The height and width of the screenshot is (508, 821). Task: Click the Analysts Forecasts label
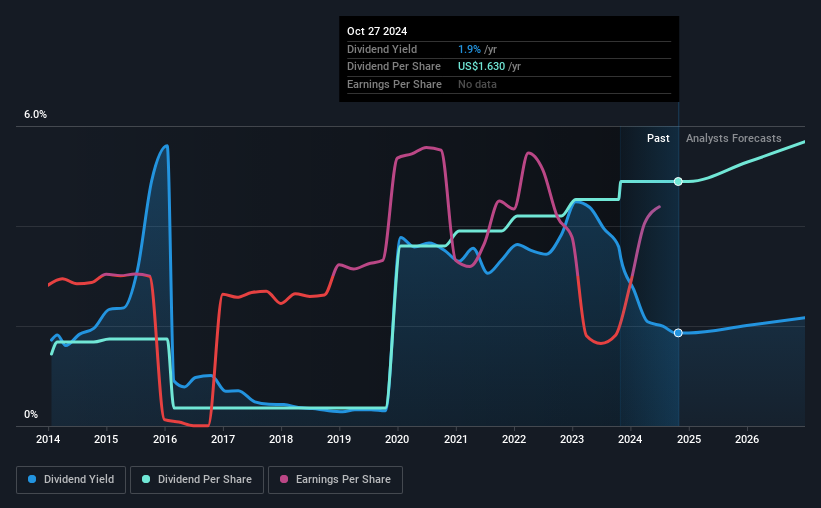coord(734,138)
